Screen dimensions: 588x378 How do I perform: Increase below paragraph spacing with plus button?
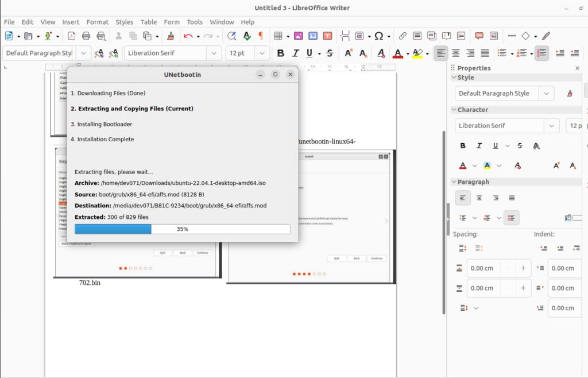point(523,288)
